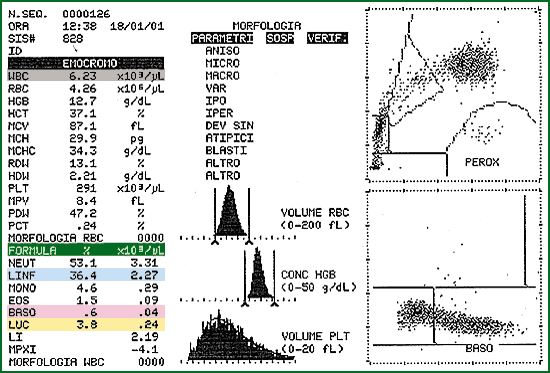Select the IPER morphology parameter
Viewport: 550px width, 373px height.
coord(220,114)
